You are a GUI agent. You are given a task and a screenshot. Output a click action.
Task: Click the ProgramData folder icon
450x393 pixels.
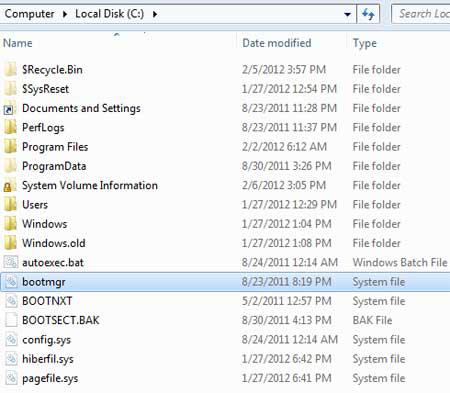click(10, 166)
